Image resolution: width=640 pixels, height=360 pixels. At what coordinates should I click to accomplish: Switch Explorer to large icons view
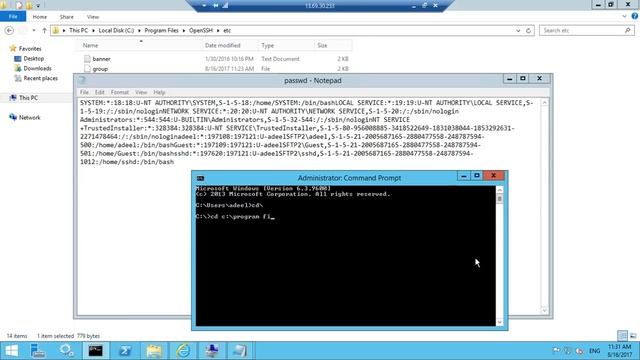(633, 336)
